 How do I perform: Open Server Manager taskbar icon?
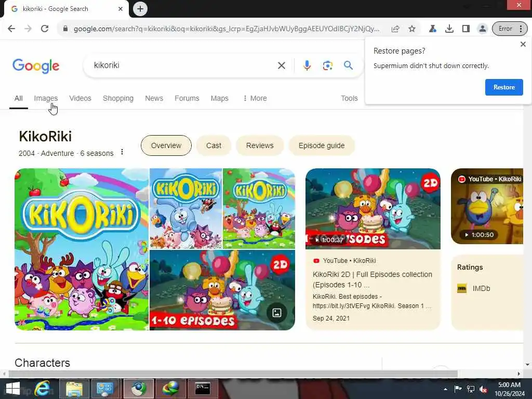point(104,389)
